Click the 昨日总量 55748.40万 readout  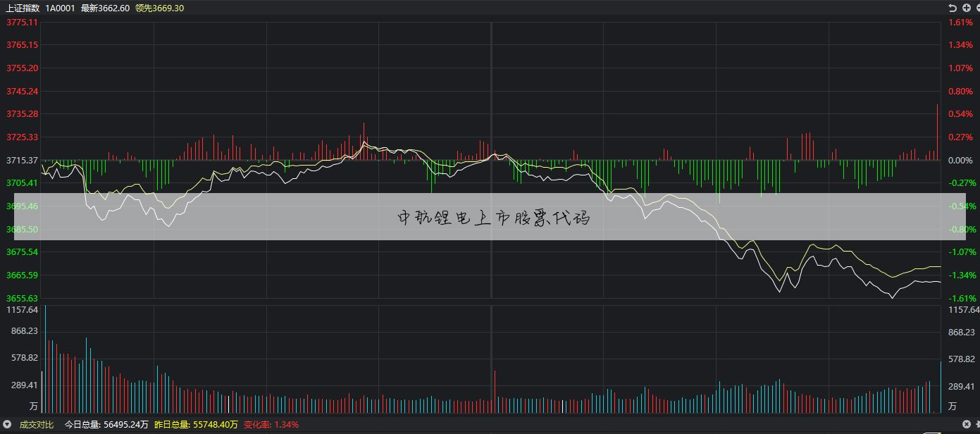coord(196,425)
